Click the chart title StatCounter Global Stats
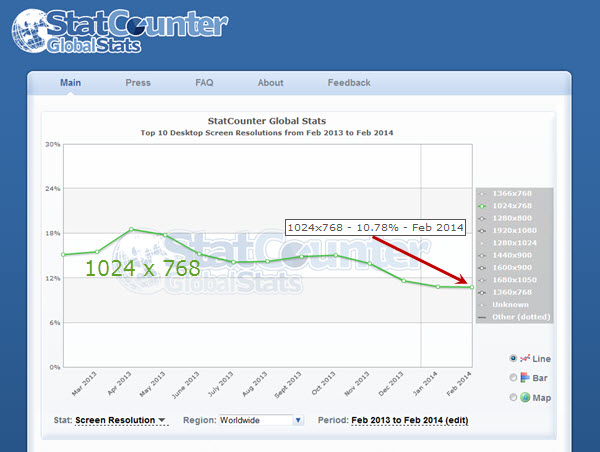600x452 pixels. (267, 121)
